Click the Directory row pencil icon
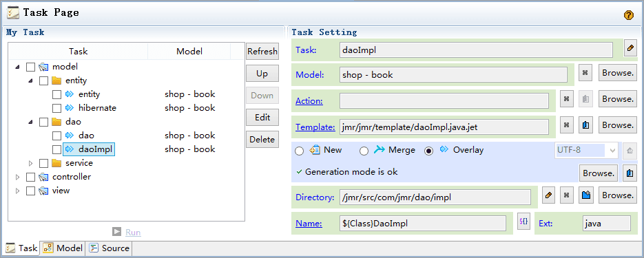 pos(548,195)
